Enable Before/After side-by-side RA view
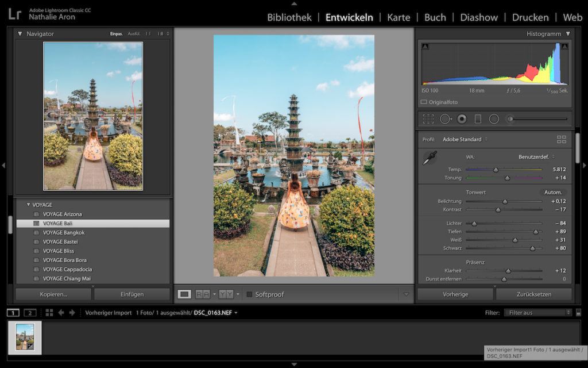Viewport: 588px width, 368px height. coord(203,294)
